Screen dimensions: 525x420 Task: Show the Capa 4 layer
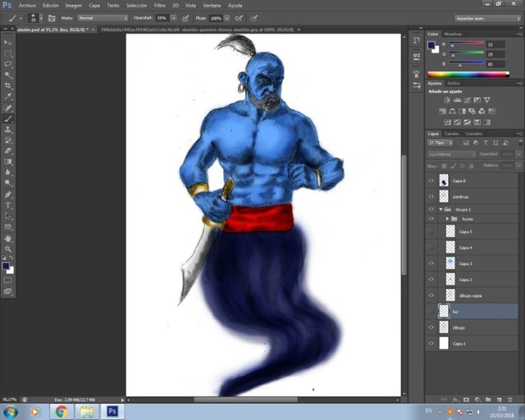(x=431, y=247)
